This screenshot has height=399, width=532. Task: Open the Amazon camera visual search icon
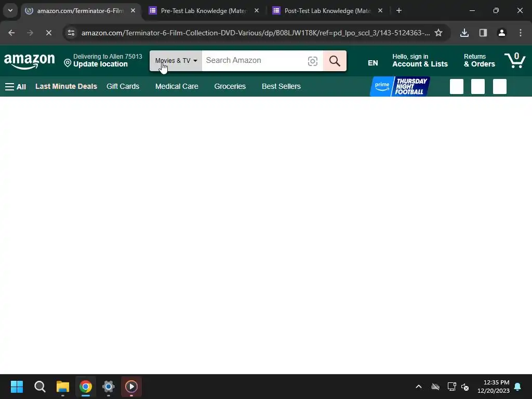pyautogui.click(x=312, y=61)
